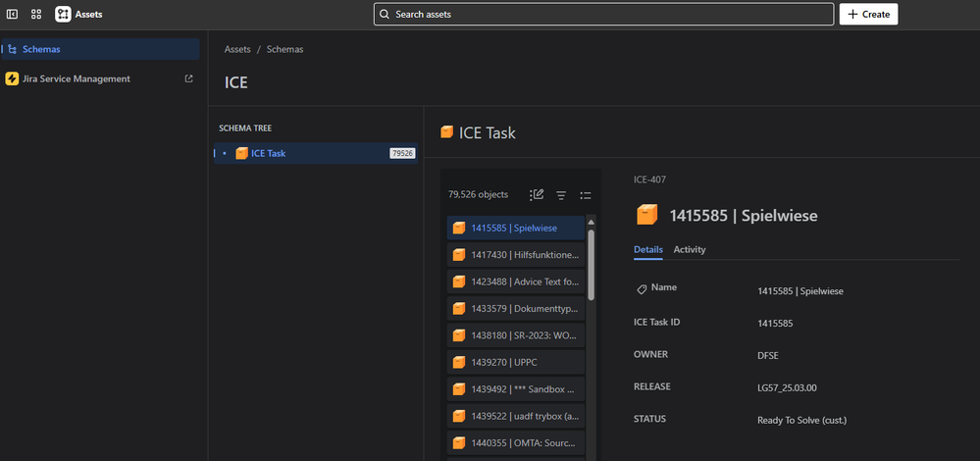Click the Jira Service Management lightning icon

point(12,78)
